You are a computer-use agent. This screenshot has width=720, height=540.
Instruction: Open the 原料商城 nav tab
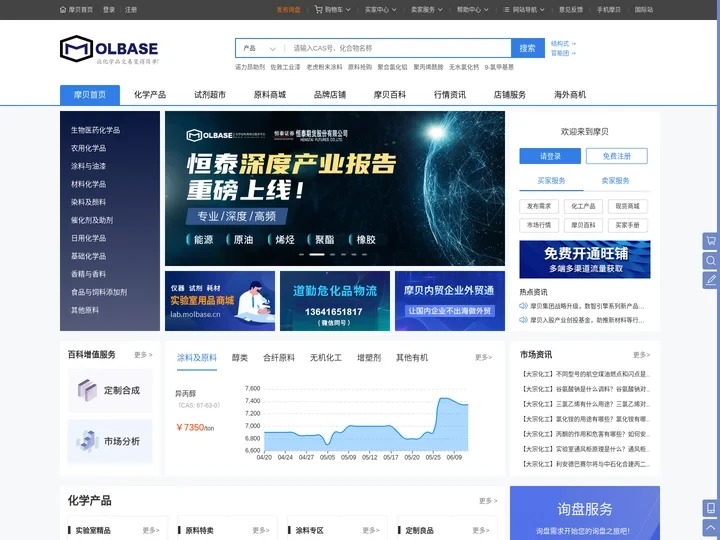coord(270,95)
